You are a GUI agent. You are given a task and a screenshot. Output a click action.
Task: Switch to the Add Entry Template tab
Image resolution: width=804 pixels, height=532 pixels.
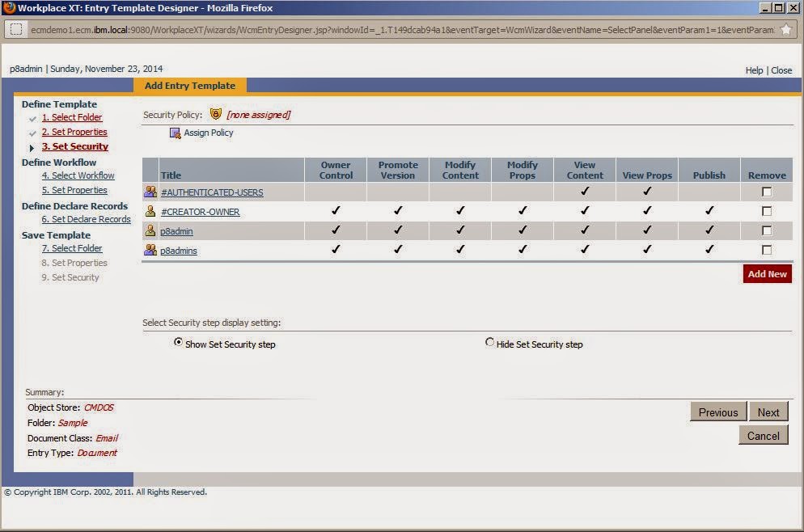(x=191, y=85)
